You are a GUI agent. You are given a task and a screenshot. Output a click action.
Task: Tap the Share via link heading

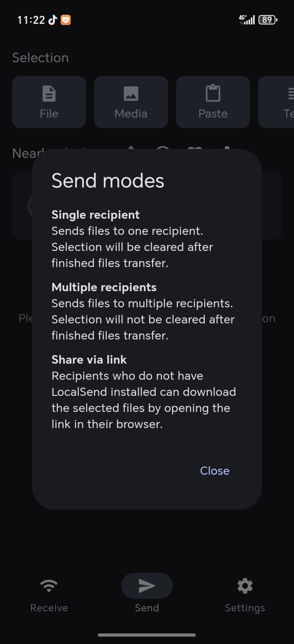(x=89, y=359)
